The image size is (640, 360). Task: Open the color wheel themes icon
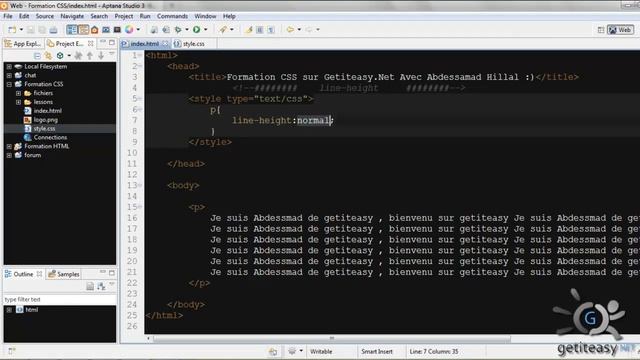click(x=129, y=29)
